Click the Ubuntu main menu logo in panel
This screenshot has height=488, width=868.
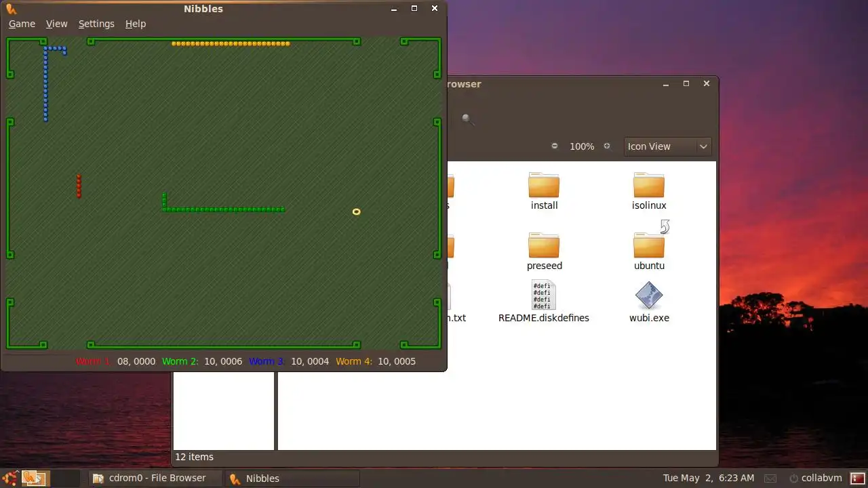pyautogui.click(x=11, y=478)
